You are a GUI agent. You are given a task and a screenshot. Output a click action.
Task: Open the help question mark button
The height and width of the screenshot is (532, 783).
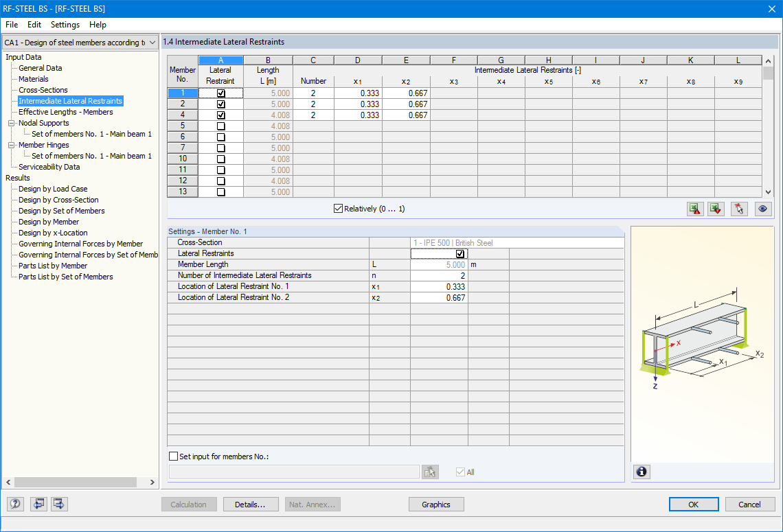coord(16,504)
